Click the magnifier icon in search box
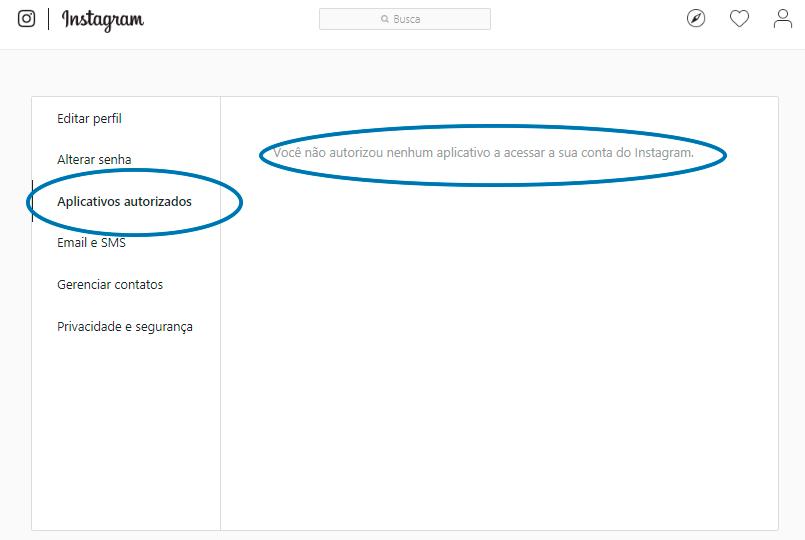Screen dimensions: 805x540 click(385, 19)
